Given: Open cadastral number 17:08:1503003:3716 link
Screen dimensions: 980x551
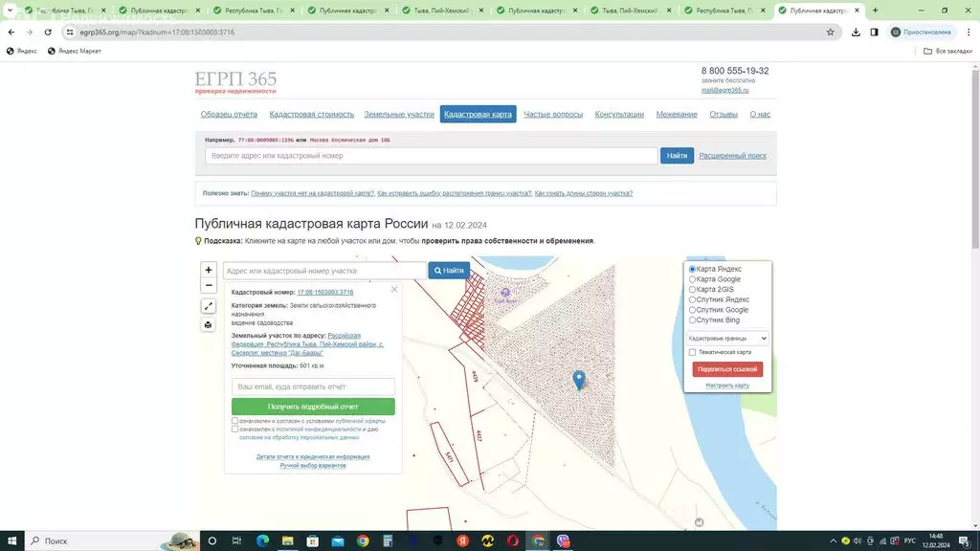Looking at the screenshot, I should 325,293.
